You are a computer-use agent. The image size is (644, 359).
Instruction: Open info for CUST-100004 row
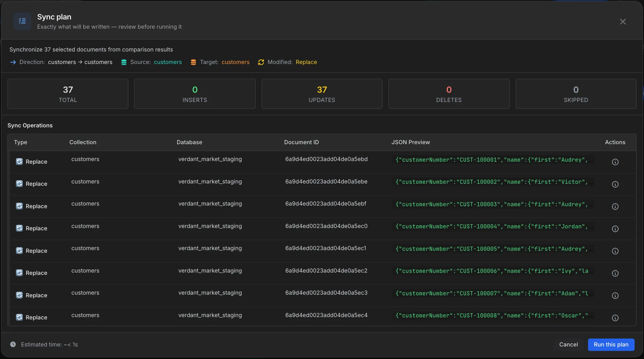[615, 229]
